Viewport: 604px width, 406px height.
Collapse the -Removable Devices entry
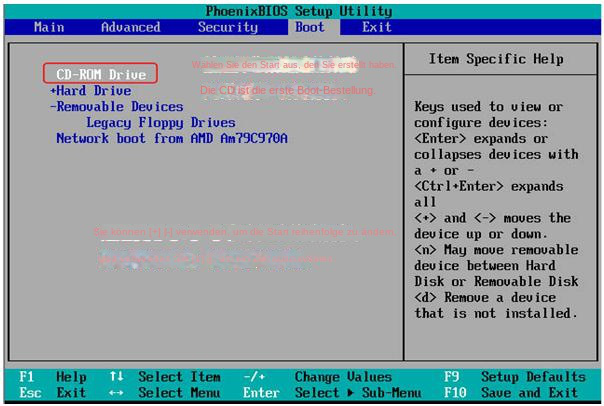[117, 107]
